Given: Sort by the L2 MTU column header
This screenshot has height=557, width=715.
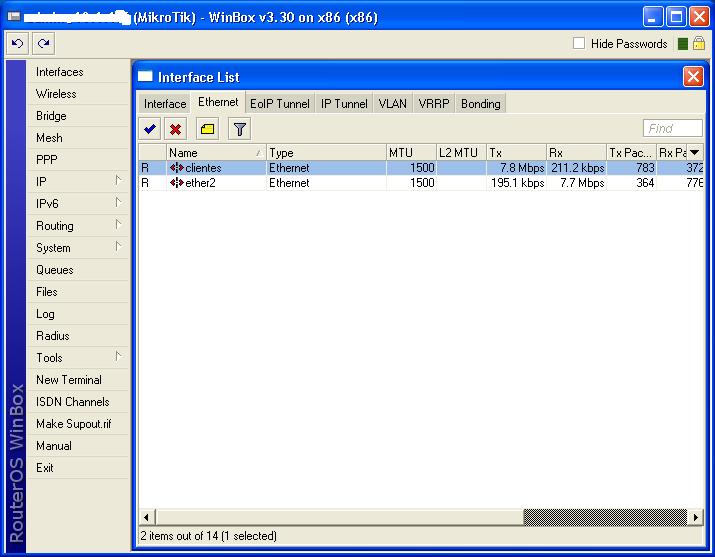Looking at the screenshot, I should pos(461,153).
